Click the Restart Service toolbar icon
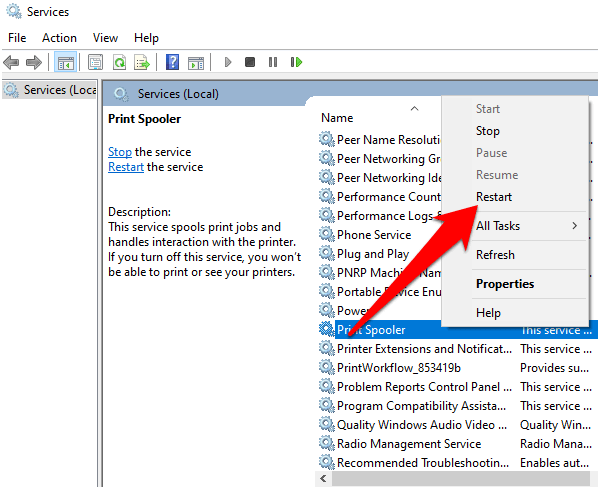 pos(296,62)
